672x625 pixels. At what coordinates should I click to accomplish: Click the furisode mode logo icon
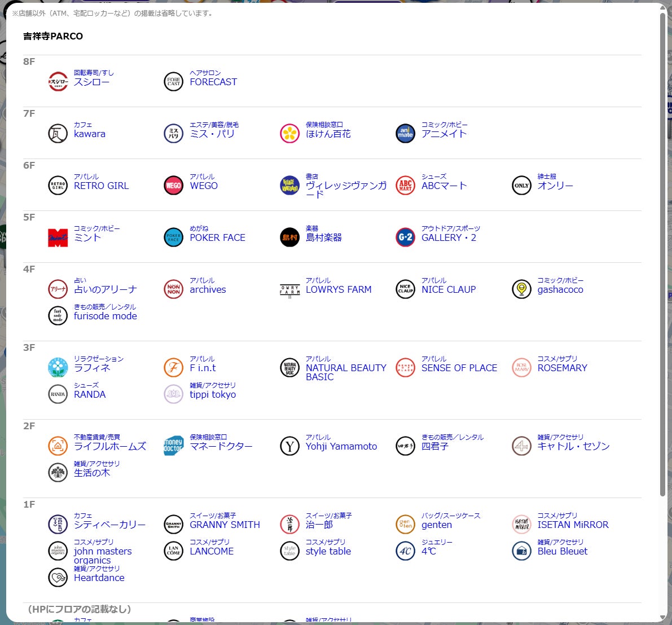58,315
